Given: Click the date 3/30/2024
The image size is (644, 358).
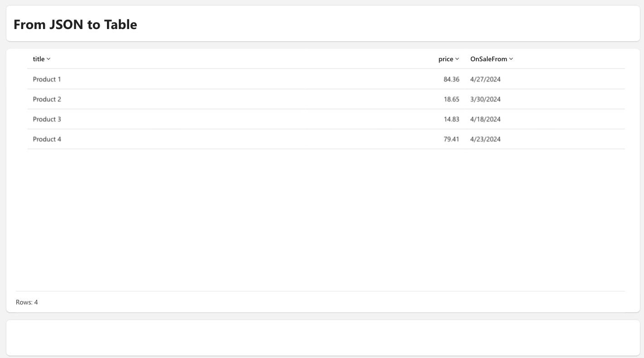Looking at the screenshot, I should pyautogui.click(x=485, y=99).
